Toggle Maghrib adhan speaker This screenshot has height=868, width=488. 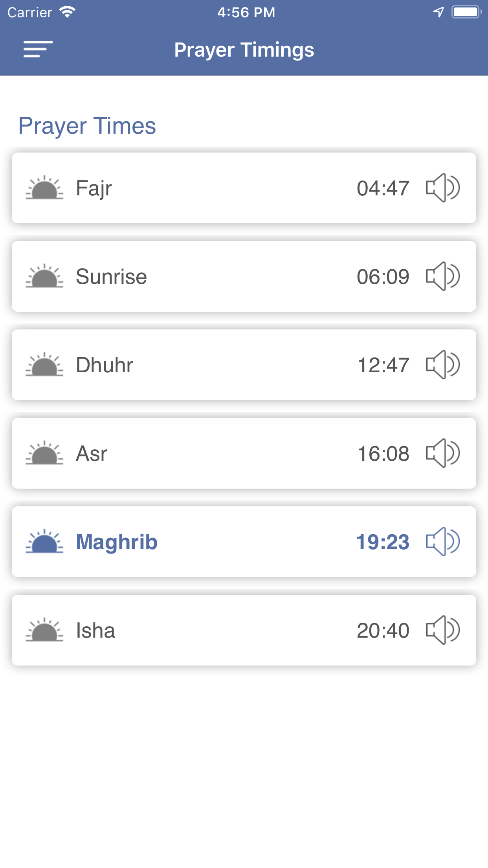[443, 542]
